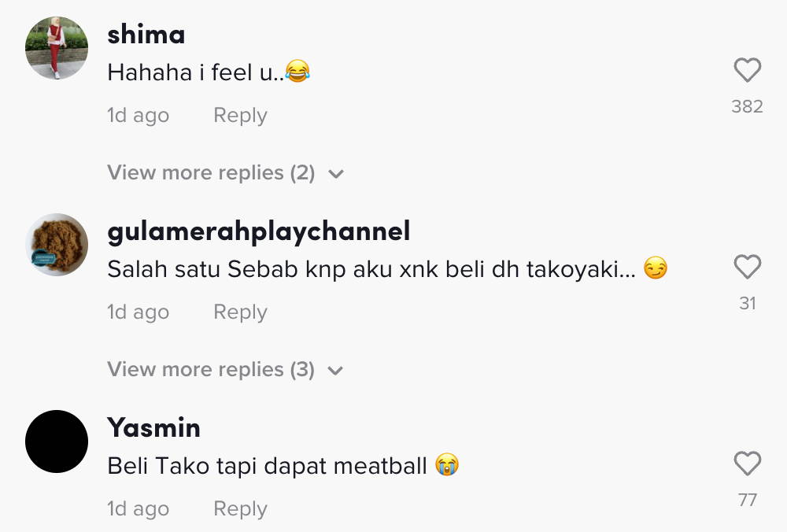Expand shima's 2 more replies
The image size is (787, 532).
click(211, 173)
